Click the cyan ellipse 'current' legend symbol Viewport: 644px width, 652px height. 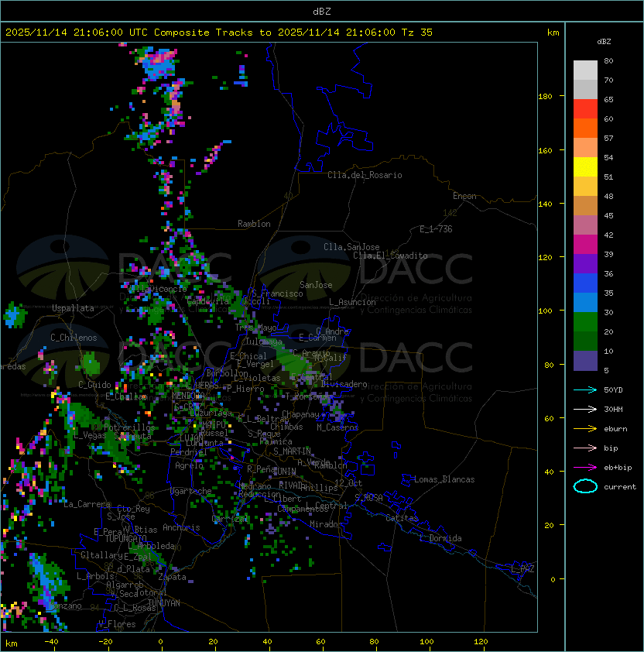(585, 486)
